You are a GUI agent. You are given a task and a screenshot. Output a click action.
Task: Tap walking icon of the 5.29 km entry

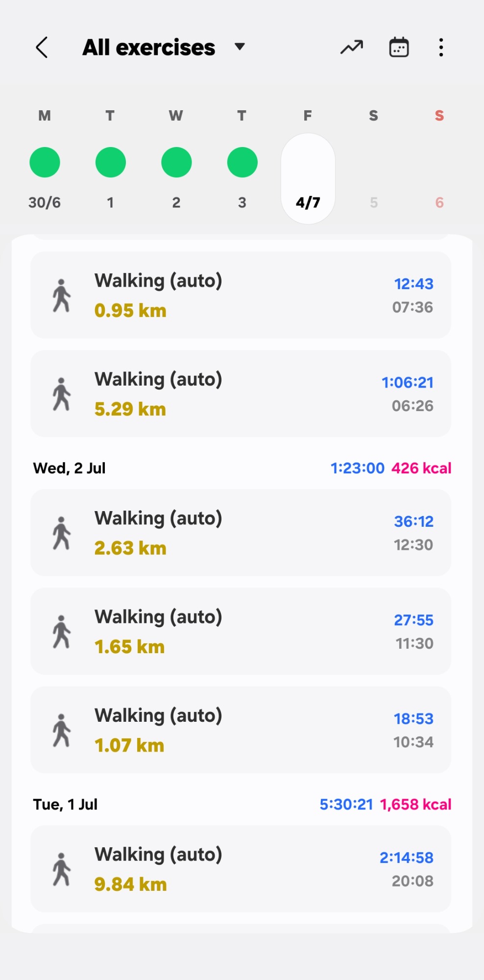(x=62, y=394)
